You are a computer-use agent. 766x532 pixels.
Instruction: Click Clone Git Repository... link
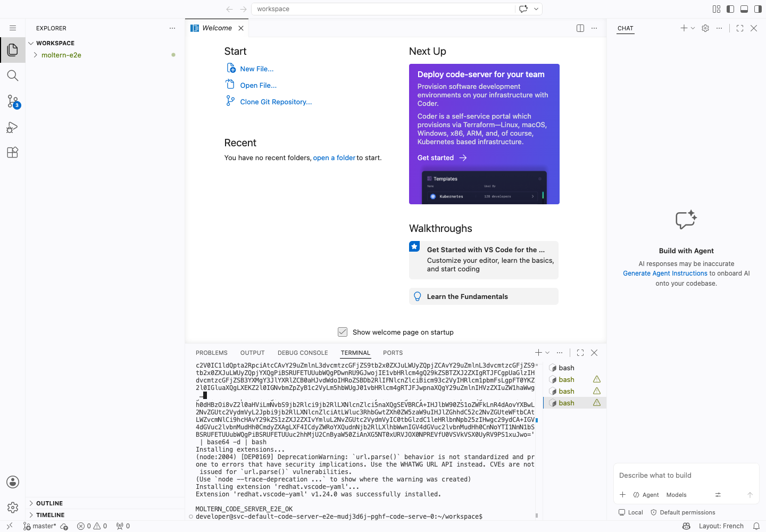point(276,102)
